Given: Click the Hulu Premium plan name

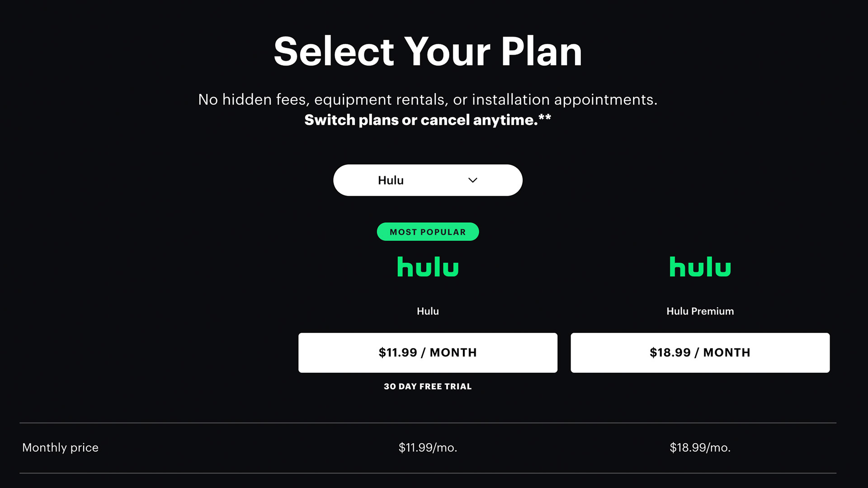Looking at the screenshot, I should [700, 311].
